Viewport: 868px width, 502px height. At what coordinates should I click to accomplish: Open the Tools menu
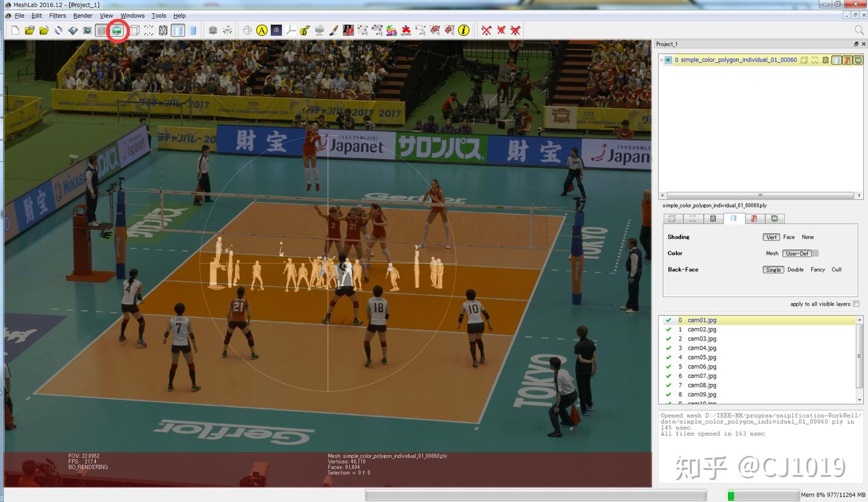pos(159,16)
